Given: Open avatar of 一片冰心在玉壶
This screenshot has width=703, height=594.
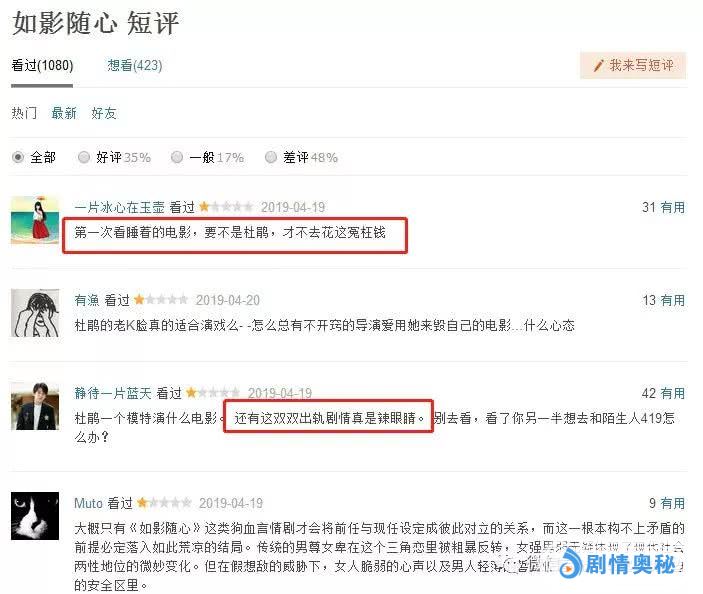Looking at the screenshot, I should click(x=35, y=220).
